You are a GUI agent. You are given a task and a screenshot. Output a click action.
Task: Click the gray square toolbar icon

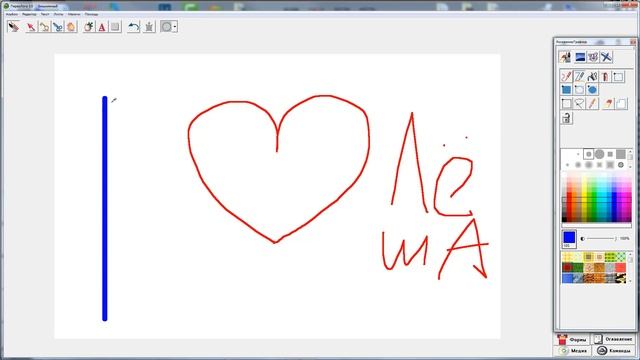coord(116,27)
